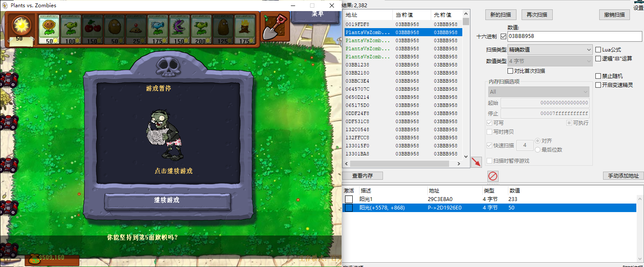Click the 地址 column header in results
The image size is (644, 267).
pyautogui.click(x=368, y=15)
